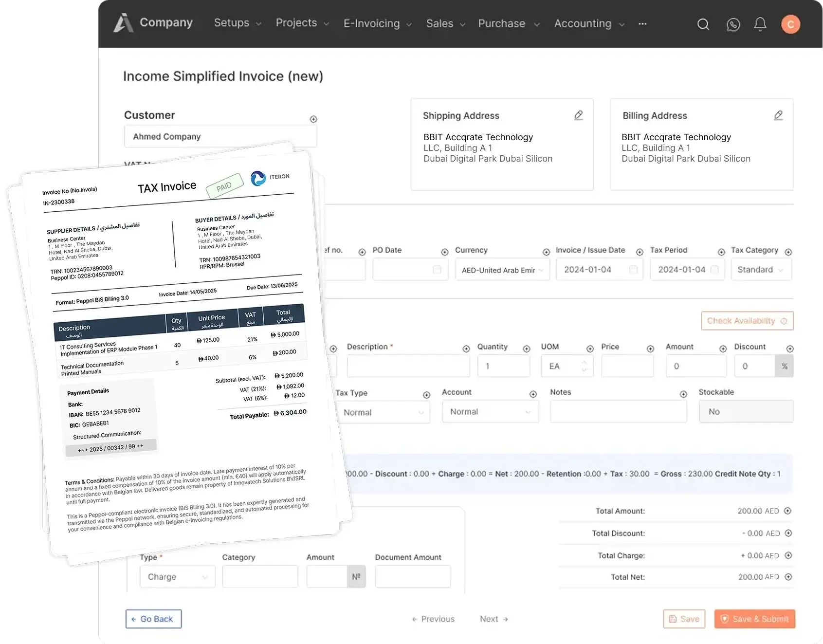Click the Go Back button
The height and width of the screenshot is (644, 823).
click(153, 619)
